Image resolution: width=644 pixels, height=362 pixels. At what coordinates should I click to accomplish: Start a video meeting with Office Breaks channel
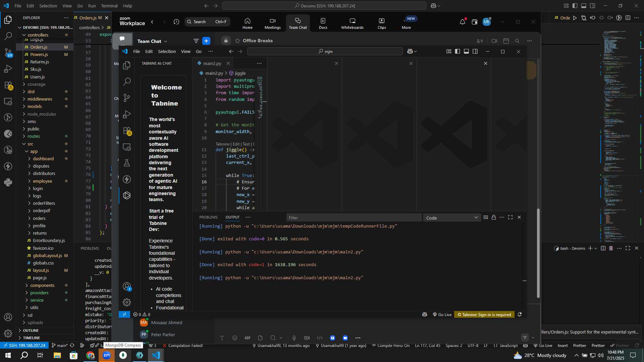[x=494, y=41]
